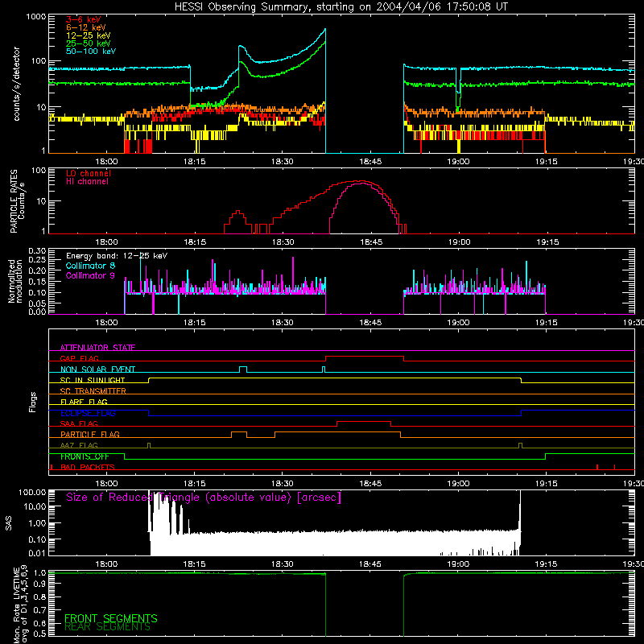Click the SC TRANSMITTER flag label
Viewport: 644px width, 644px height.
(93, 391)
